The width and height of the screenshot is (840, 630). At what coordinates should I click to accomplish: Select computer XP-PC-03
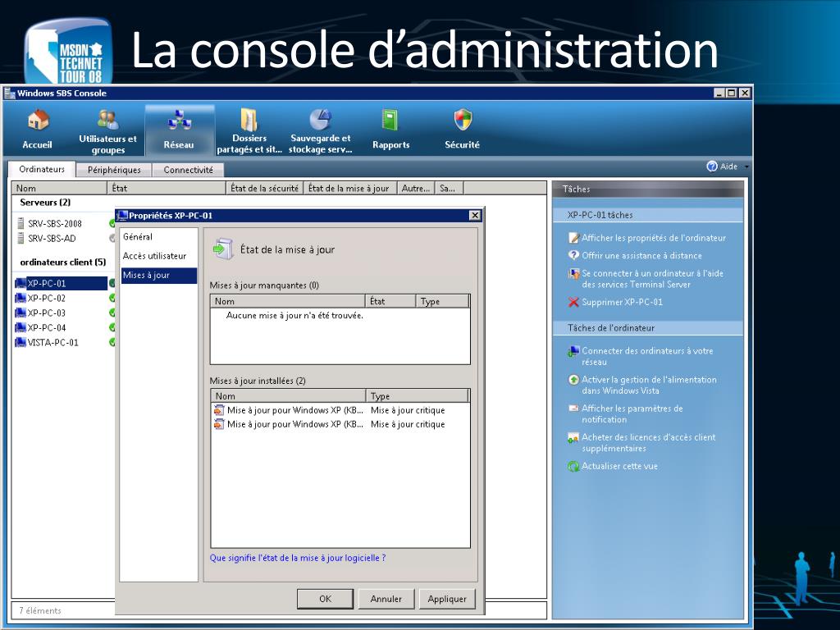tap(47, 313)
